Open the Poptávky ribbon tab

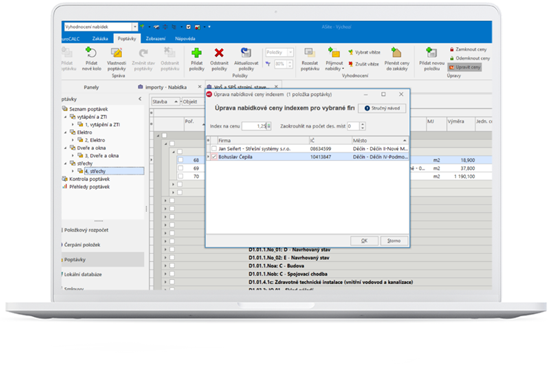[x=127, y=39]
